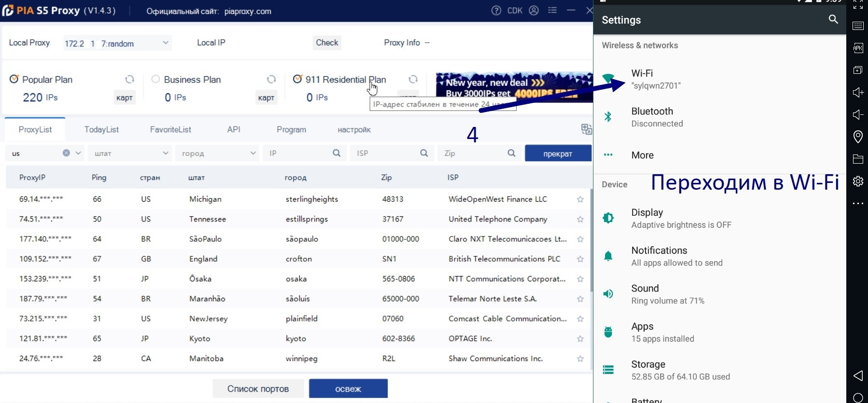Image resolution: width=868 pixels, height=403 pixels.
Task: Switch to the настройк tab
Action: (354, 130)
